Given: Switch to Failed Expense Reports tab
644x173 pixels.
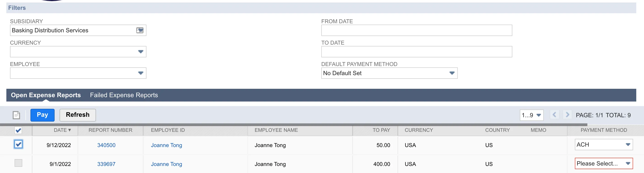Looking at the screenshot, I should coord(124,95).
